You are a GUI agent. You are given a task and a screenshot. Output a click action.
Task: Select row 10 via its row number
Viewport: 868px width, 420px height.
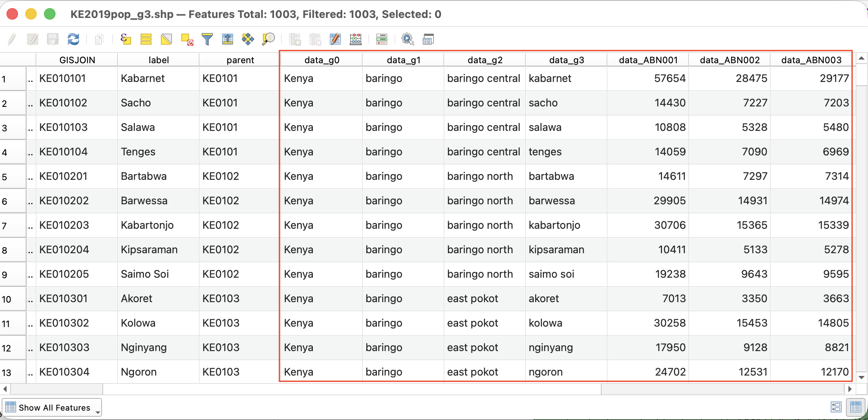tap(13, 299)
